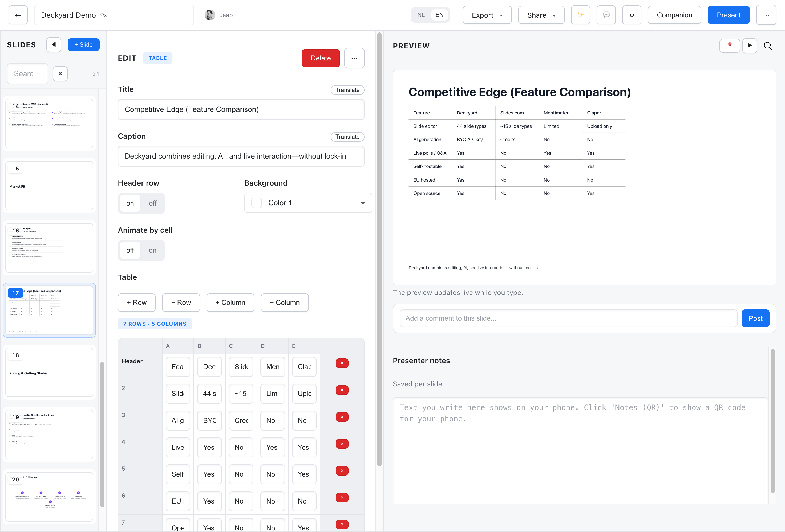Click row 3 cell B containing BYO

(x=209, y=420)
